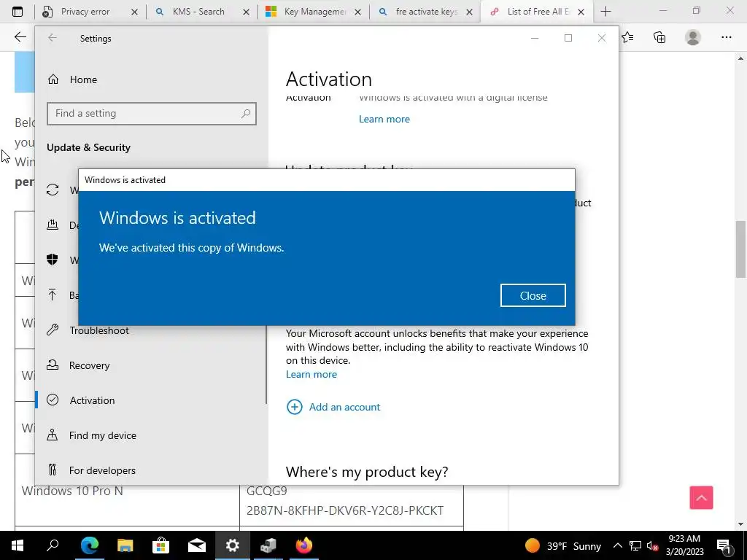This screenshot has height=560, width=747.
Task: Show hidden system tray icons
Action: click(617, 545)
